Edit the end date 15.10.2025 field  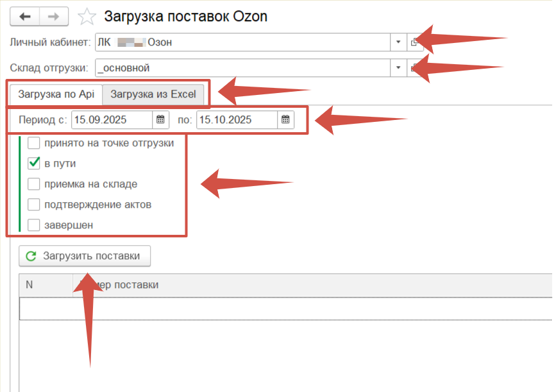coord(237,119)
